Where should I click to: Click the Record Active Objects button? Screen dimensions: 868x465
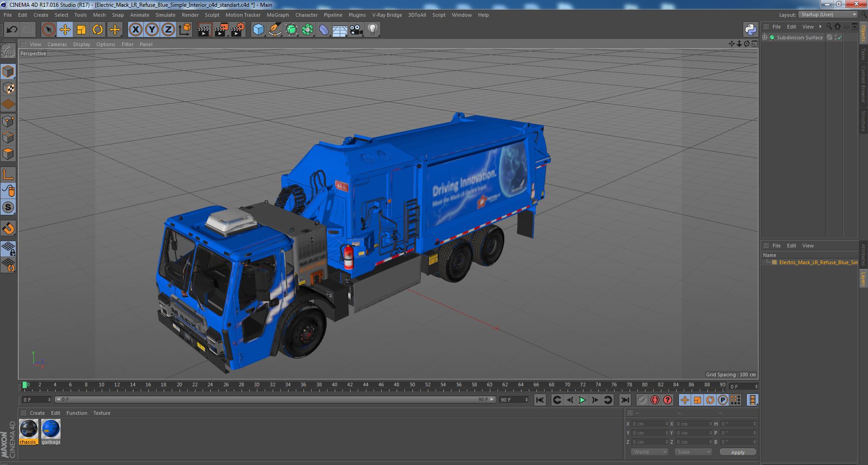[x=642, y=400]
